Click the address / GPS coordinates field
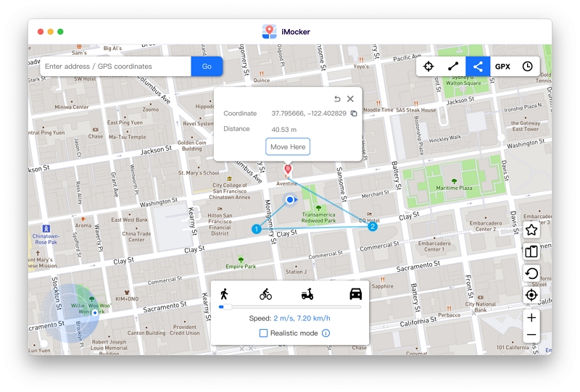580x392 pixels. click(116, 67)
